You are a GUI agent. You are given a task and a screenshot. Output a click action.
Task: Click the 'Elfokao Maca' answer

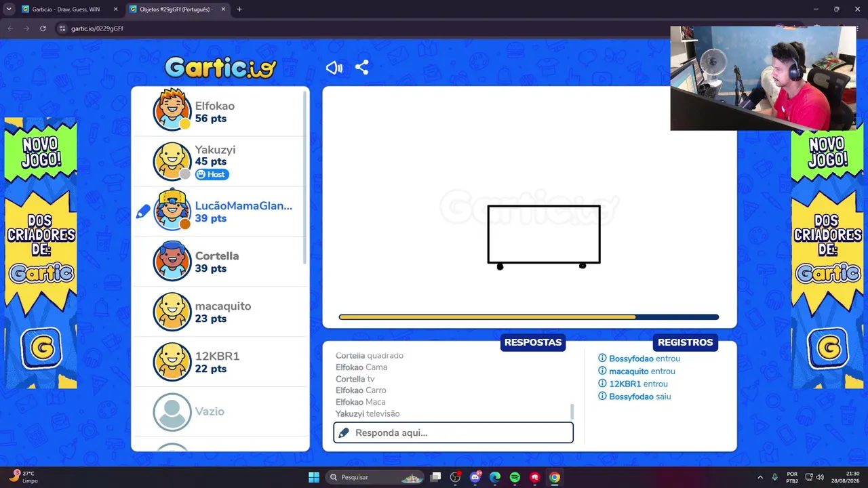(x=361, y=402)
